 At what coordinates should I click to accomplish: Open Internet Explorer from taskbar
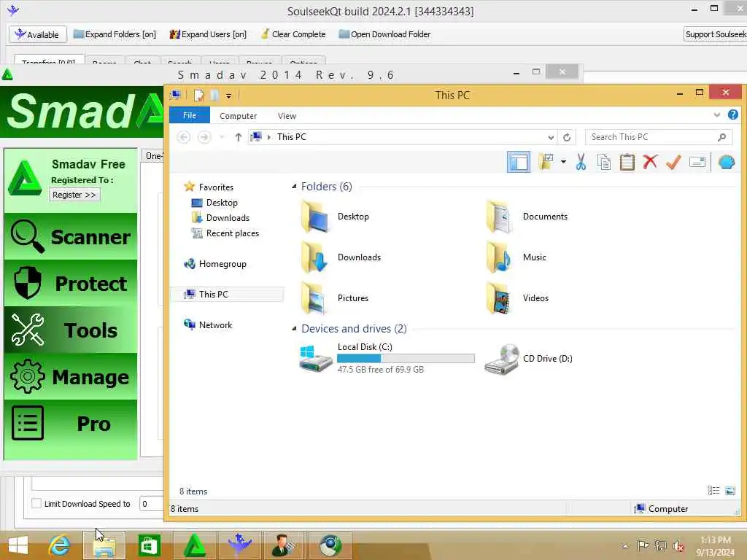pyautogui.click(x=60, y=545)
